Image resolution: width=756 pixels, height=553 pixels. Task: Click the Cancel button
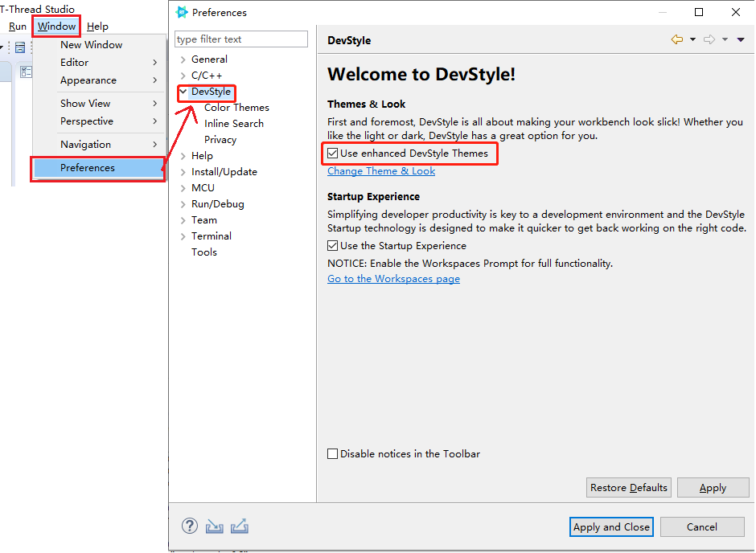(x=701, y=527)
